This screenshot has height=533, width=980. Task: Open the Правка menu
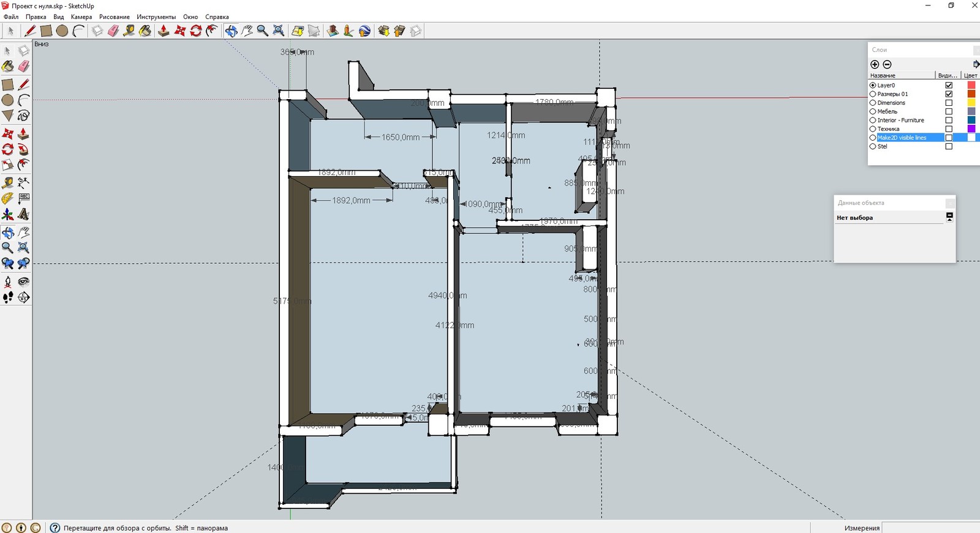(x=36, y=17)
